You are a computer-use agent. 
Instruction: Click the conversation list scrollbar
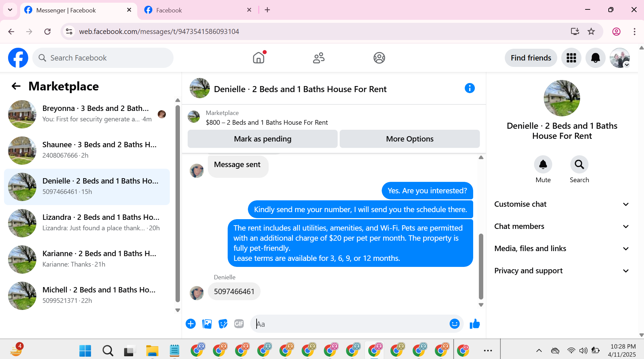pyautogui.click(x=178, y=204)
